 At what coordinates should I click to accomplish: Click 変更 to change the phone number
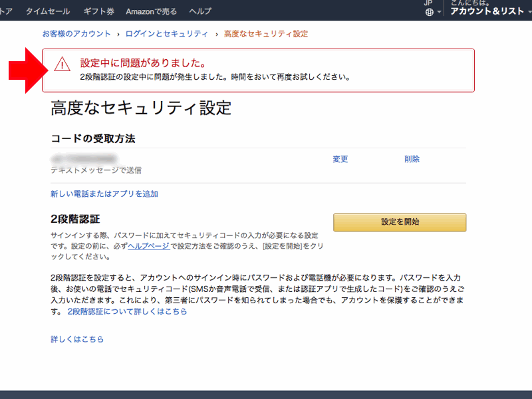click(340, 159)
